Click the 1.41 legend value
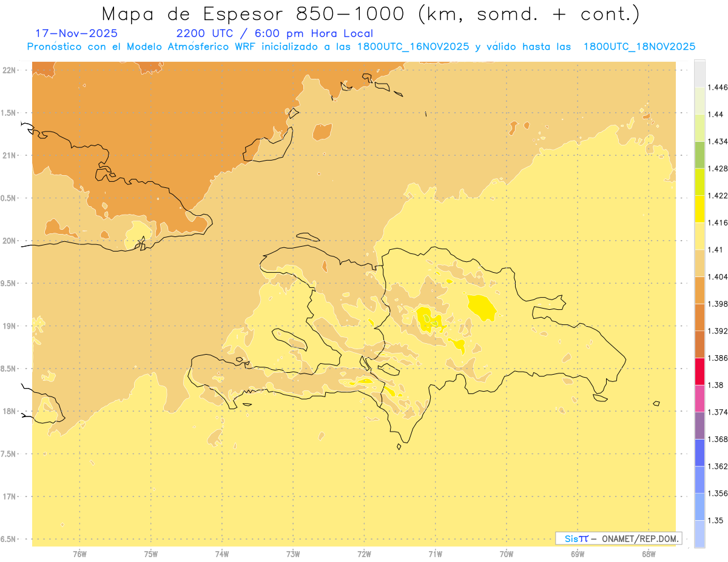The height and width of the screenshot is (562, 728). coord(715,249)
